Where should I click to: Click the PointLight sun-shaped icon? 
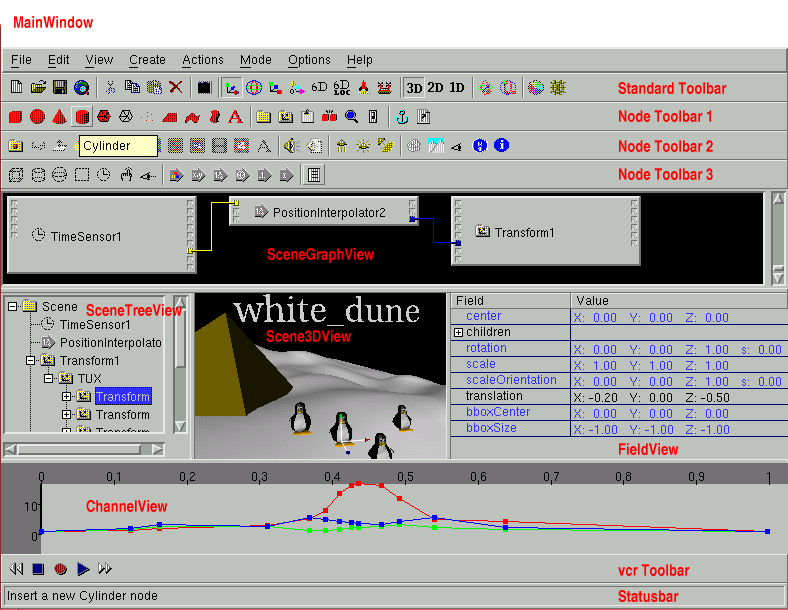pos(363,146)
